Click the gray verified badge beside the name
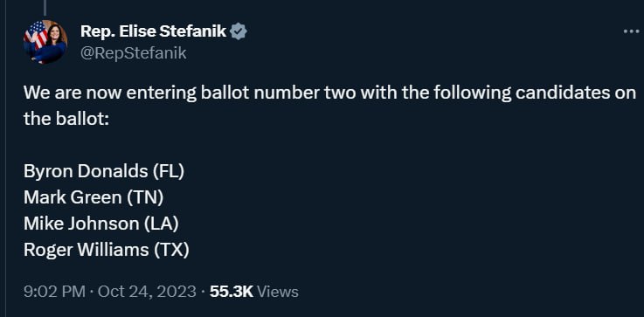 [239, 31]
